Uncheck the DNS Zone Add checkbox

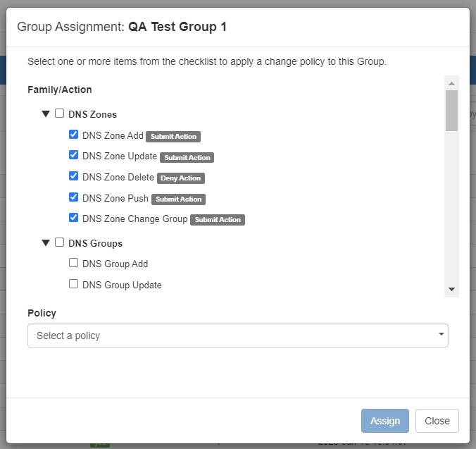point(73,135)
